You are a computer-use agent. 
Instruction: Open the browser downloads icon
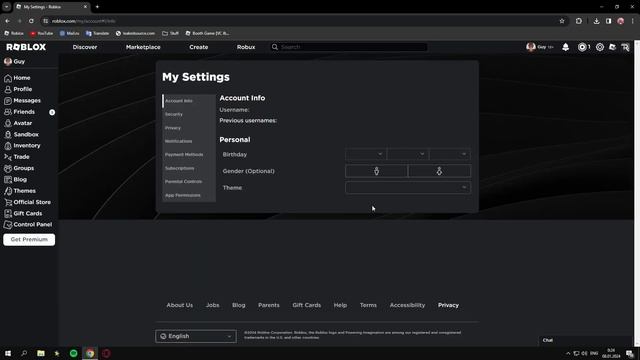click(x=596, y=21)
